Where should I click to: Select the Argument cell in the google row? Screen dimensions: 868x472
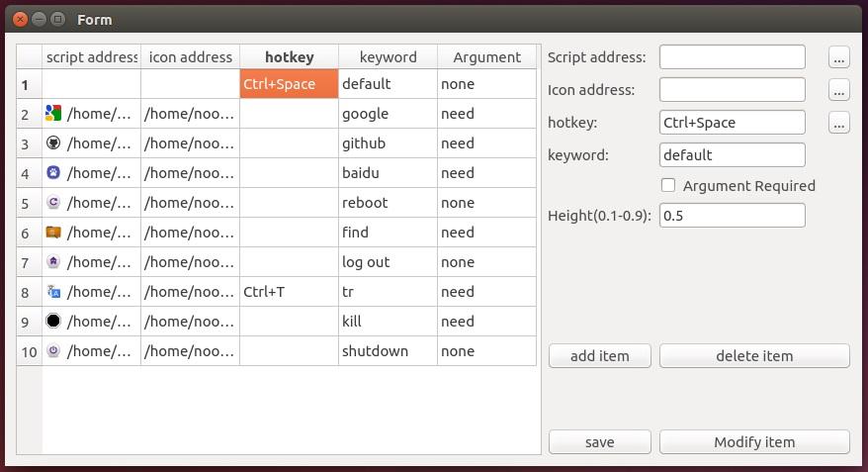(x=486, y=114)
